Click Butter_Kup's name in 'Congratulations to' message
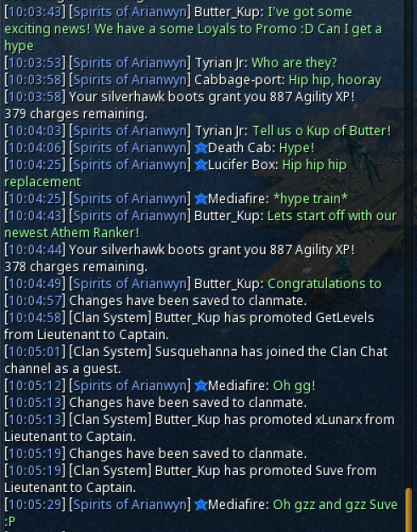 tap(228, 284)
